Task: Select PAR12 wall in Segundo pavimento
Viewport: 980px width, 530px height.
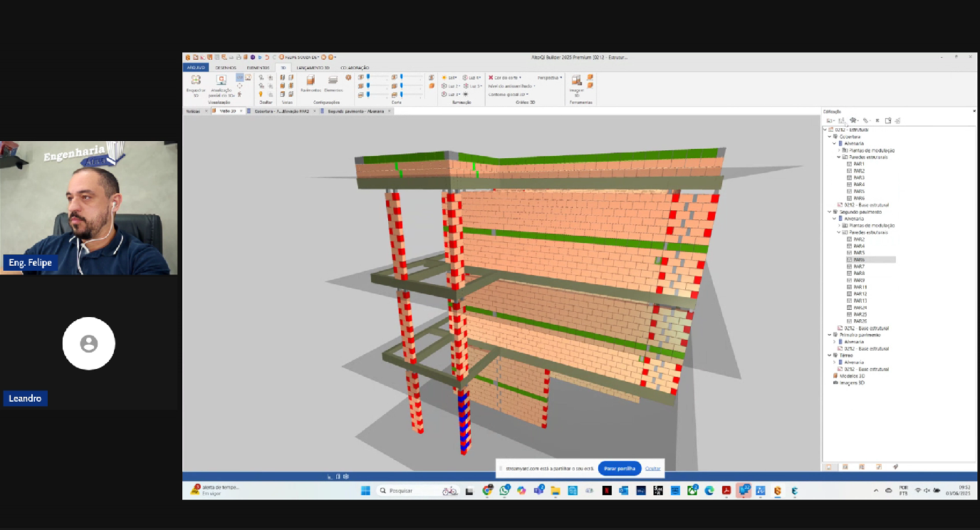Action: [860, 293]
